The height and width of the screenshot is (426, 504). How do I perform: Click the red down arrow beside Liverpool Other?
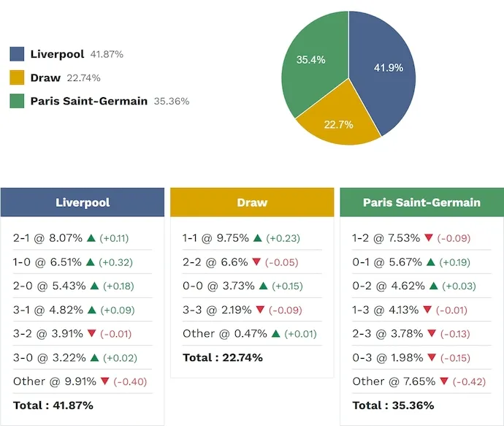coord(105,381)
